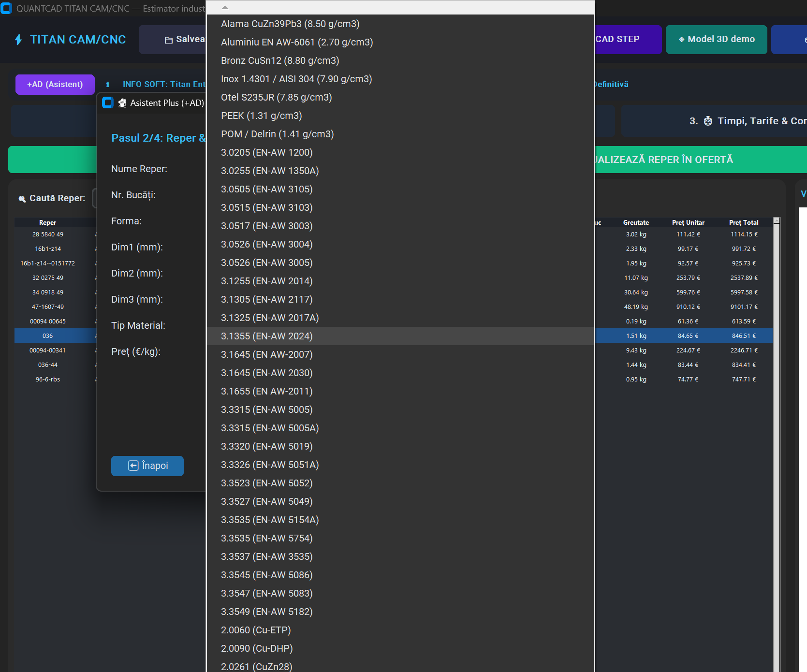Click the timer icon on Timpi, Tarife tab

point(708,121)
